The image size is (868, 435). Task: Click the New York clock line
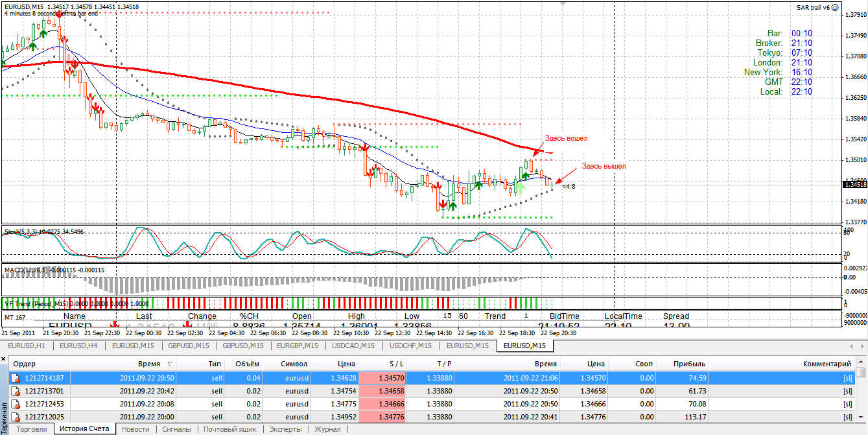[x=778, y=72]
